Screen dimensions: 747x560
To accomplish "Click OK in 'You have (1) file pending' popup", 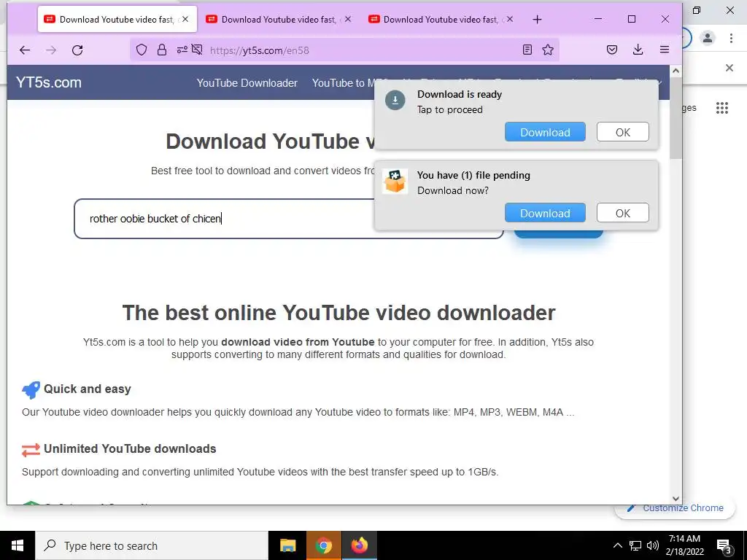I will point(623,213).
